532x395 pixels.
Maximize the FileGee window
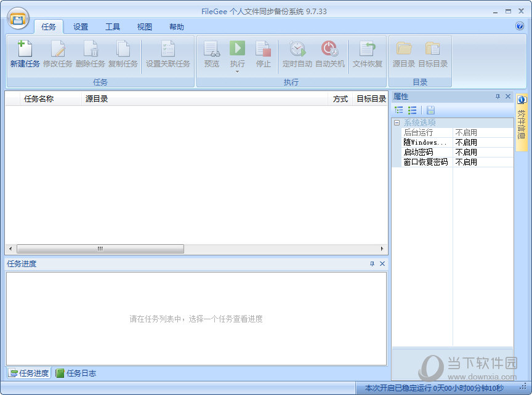point(508,12)
